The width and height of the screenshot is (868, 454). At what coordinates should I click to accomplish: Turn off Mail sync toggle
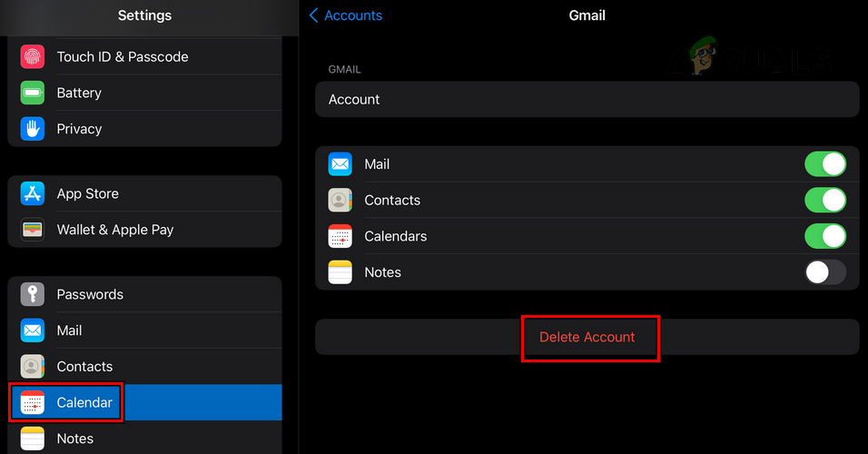pyautogui.click(x=824, y=163)
